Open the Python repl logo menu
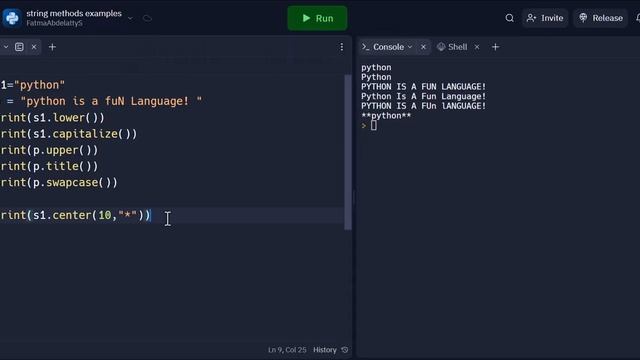 (x=12, y=18)
